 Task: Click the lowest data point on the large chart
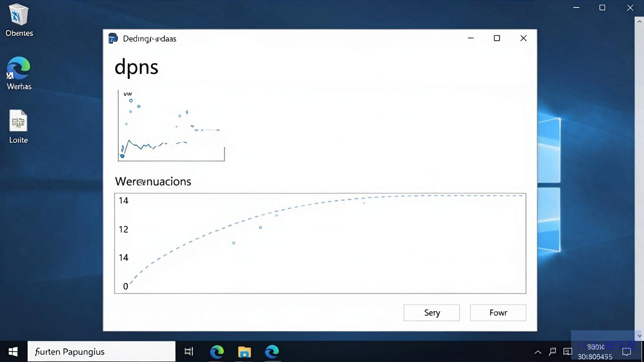(x=233, y=243)
